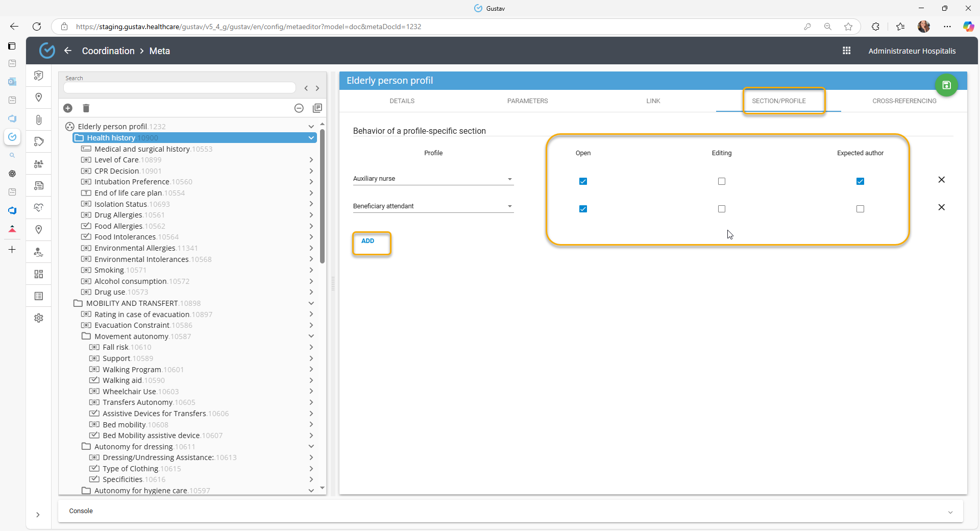Click the green save floppy disk button

click(x=946, y=85)
